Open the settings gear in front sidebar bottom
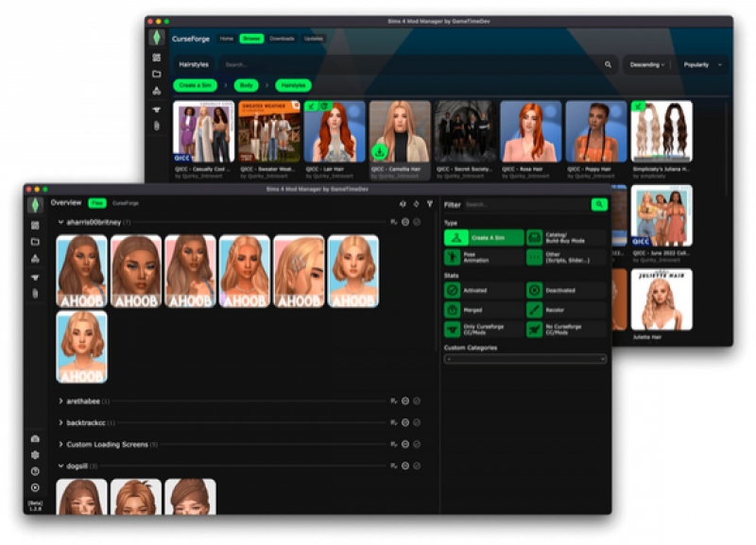Screen dimensions: 756x545 [35, 455]
